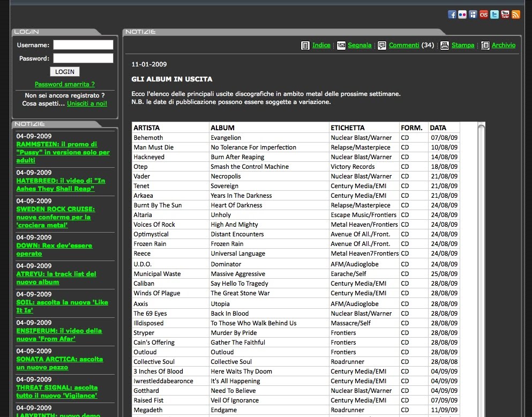Open the SWEDEN ROCK CRUISE news link

tap(56, 217)
